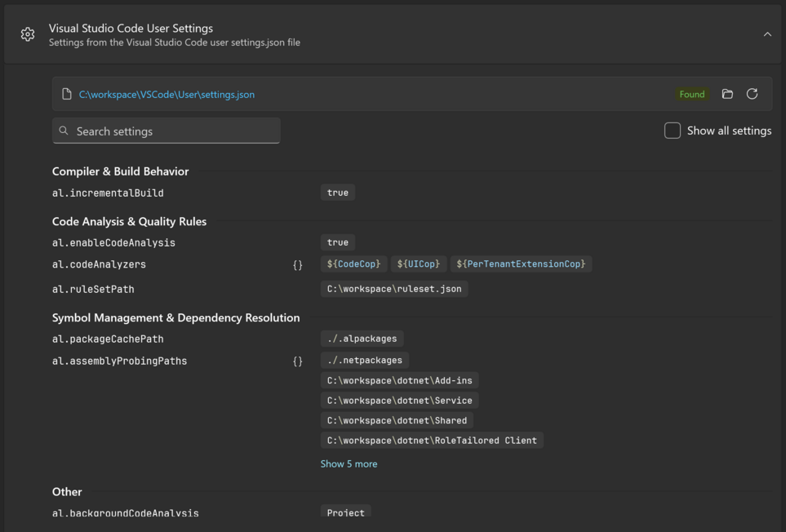The image size is (786, 532).
Task: Select the al.assemblyProbingPaths setting name
Action: (119, 361)
